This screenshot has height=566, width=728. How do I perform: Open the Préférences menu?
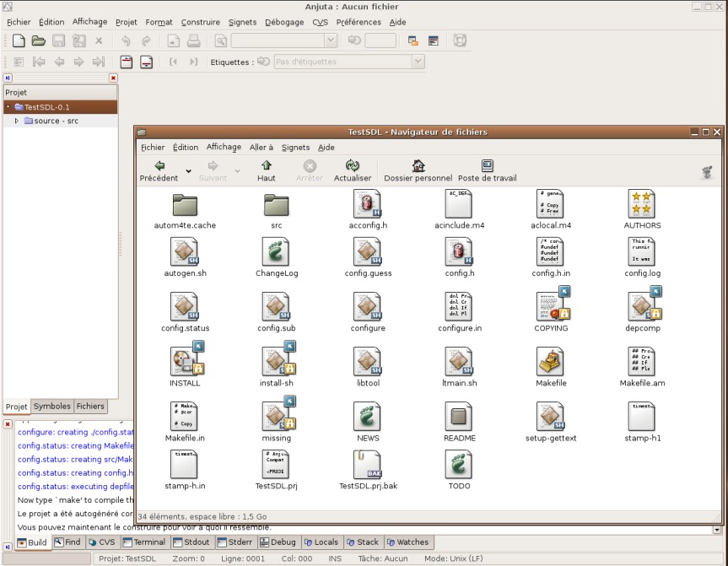click(x=359, y=22)
